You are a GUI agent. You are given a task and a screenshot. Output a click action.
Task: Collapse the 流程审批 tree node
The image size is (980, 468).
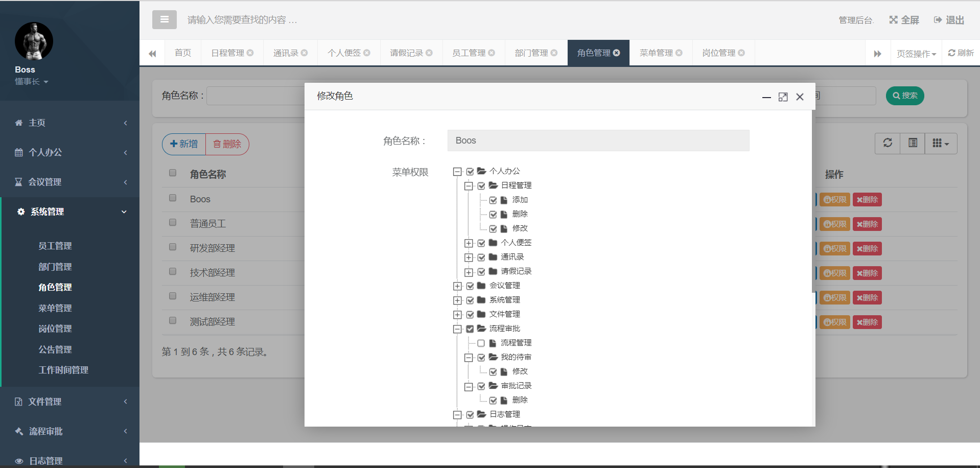[457, 329]
